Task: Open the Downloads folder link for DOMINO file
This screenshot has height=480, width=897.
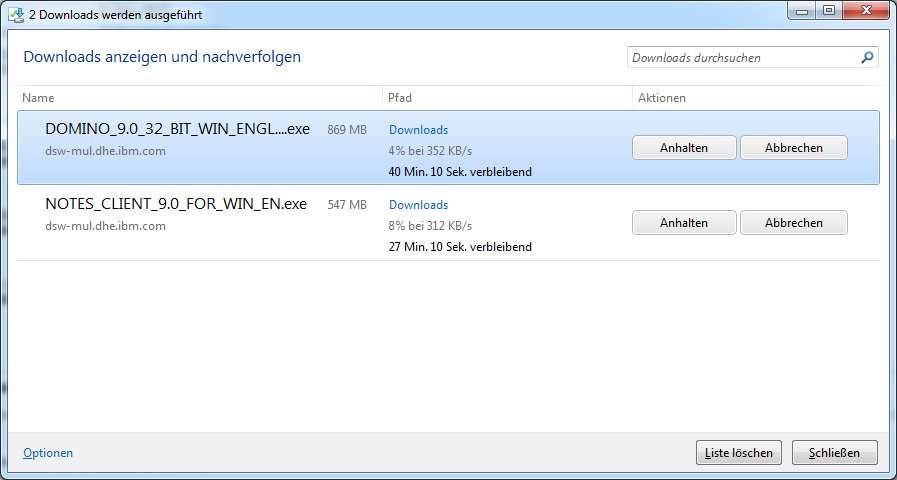Action: tap(418, 130)
